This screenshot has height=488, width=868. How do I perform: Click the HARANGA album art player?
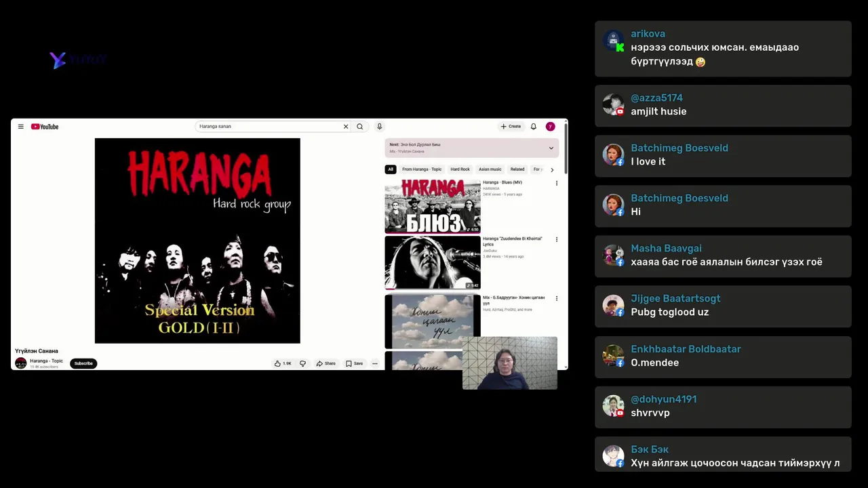[x=197, y=241]
